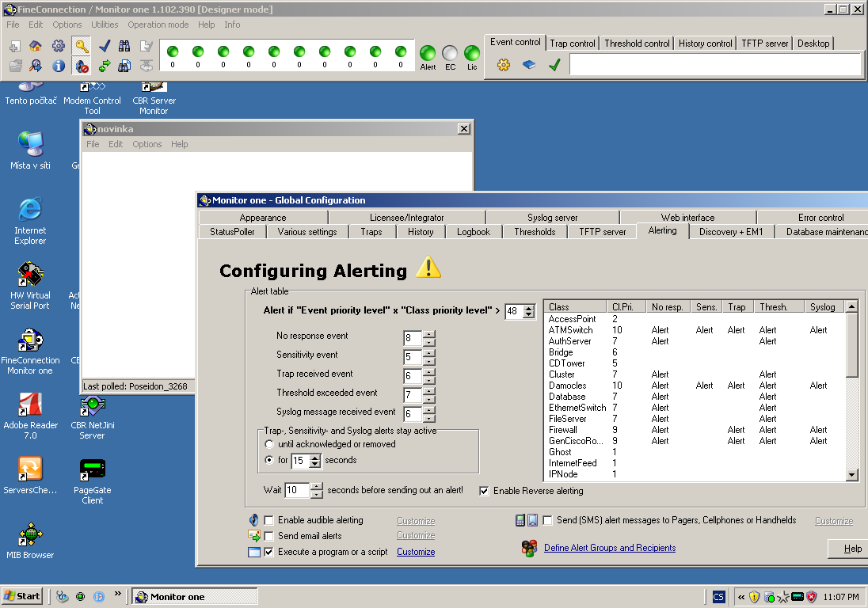Click the green checkmark in Event control
Image resolution: width=868 pixels, height=608 pixels.
click(554, 65)
